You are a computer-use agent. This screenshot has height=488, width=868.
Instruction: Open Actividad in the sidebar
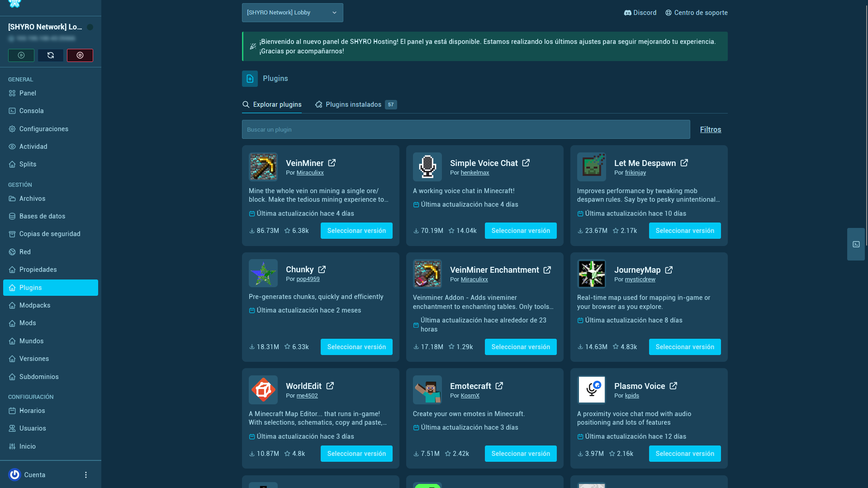tap(51, 147)
